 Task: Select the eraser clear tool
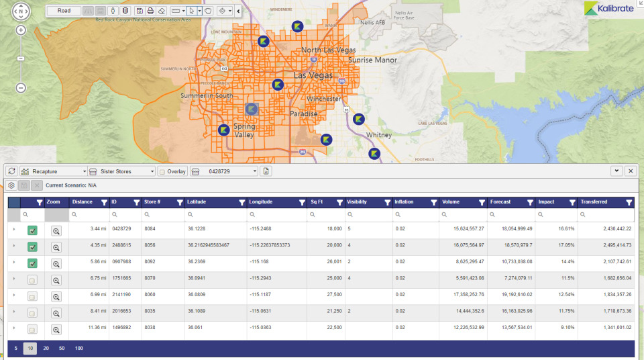tap(161, 11)
